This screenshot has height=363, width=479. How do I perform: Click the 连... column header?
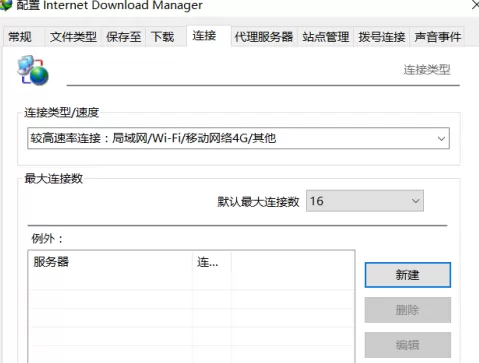(212, 262)
